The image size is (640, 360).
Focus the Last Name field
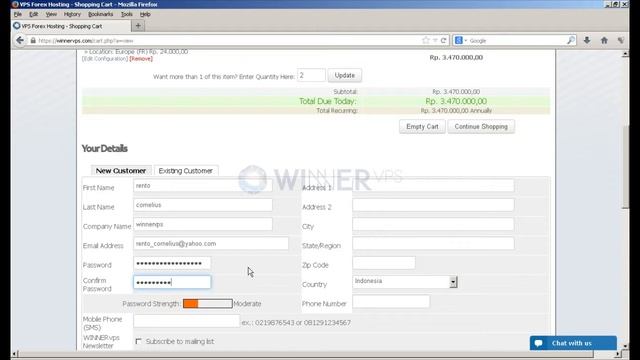[x=203, y=205]
